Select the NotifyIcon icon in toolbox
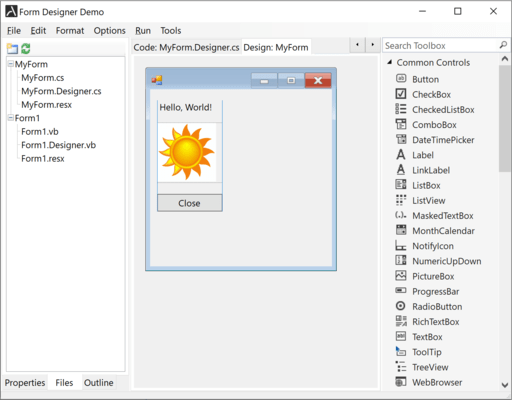The image size is (512, 400). coord(401,245)
